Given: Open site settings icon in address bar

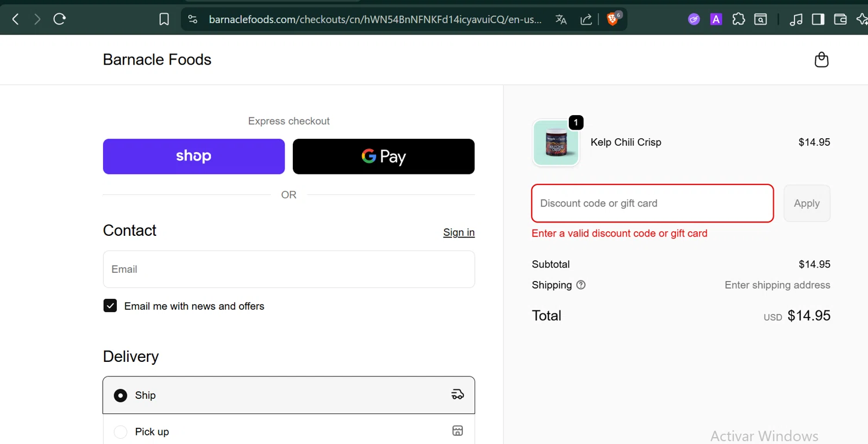Looking at the screenshot, I should [x=193, y=20].
